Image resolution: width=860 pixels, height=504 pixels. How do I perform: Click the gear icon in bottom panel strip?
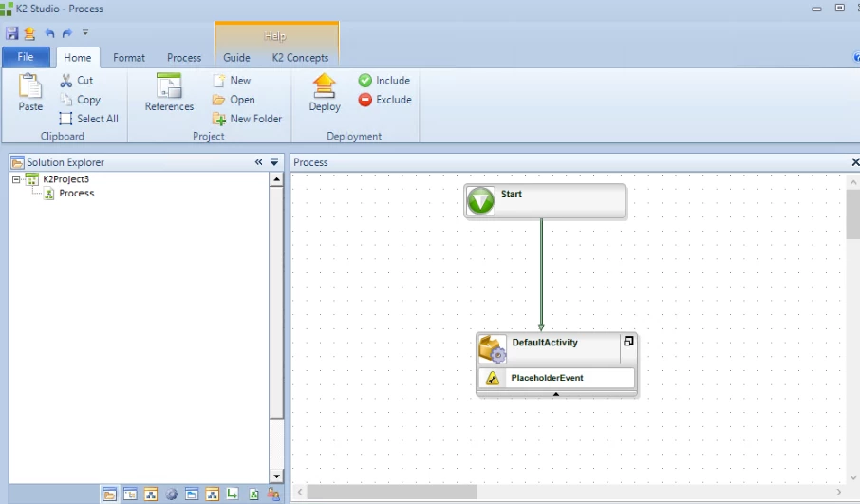pos(172,495)
